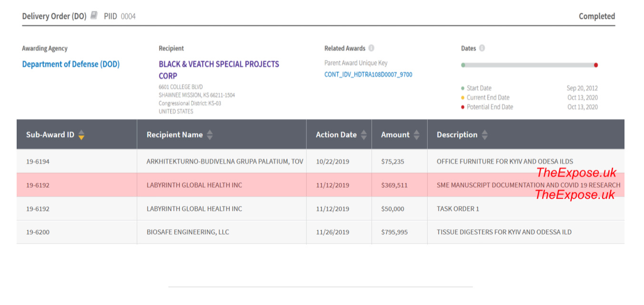This screenshot has height=305, width=644.
Task: Click the Start Date Sep 20, 2012 value
Action: coord(582,88)
